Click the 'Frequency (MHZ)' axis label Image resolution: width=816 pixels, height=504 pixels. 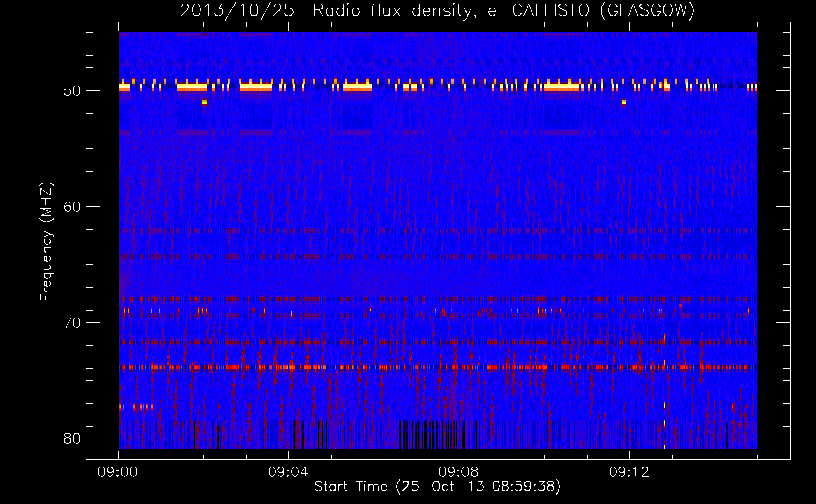point(46,242)
